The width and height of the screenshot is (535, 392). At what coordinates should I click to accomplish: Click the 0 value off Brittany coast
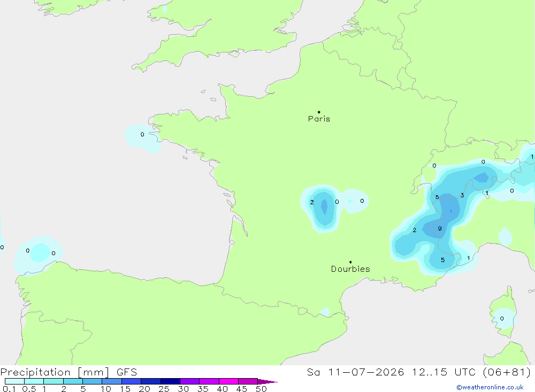point(142,134)
